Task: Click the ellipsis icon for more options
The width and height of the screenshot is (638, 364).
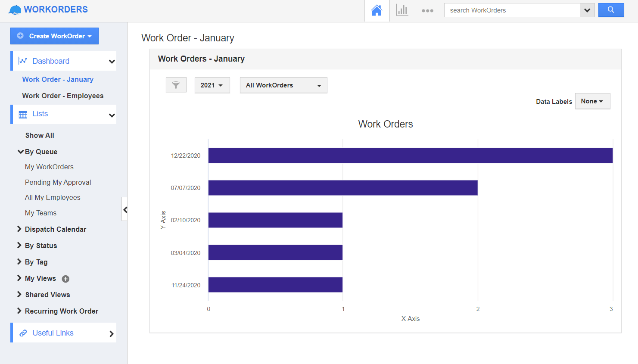Action: [427, 10]
